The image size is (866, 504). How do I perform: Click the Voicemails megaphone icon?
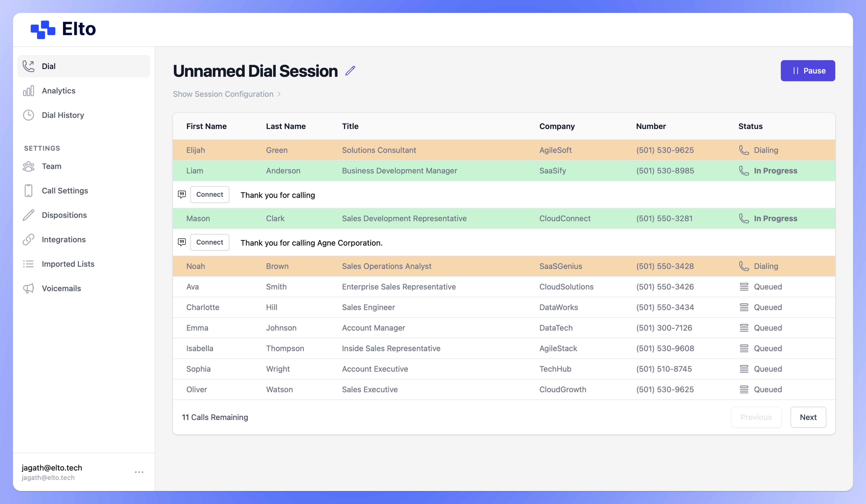click(x=28, y=288)
